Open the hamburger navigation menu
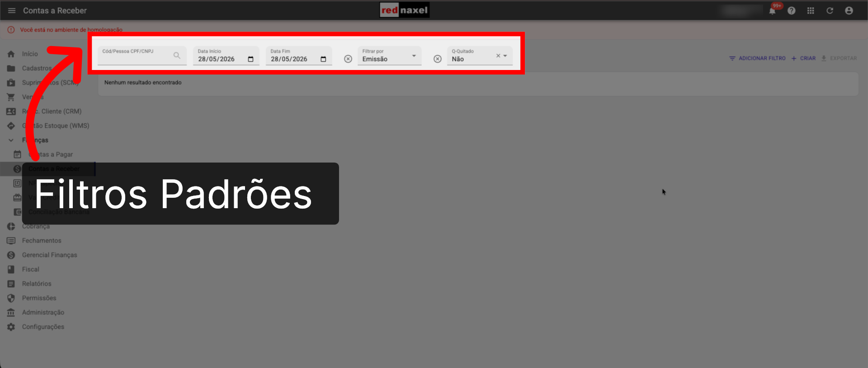 [12, 10]
